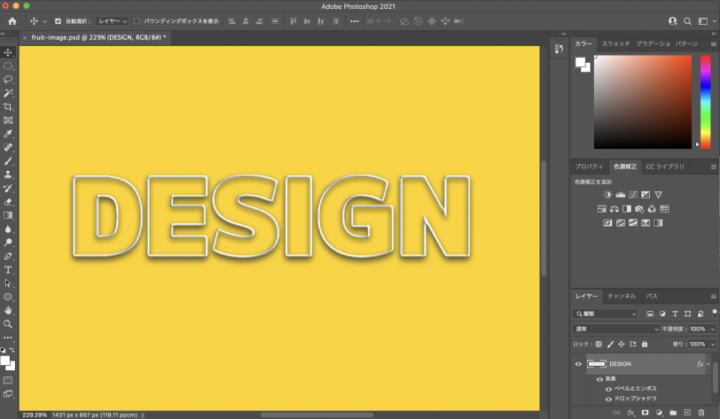Screen dimensions: 720x419
Task: Select the Move tool in toolbox
Action: tap(8, 52)
